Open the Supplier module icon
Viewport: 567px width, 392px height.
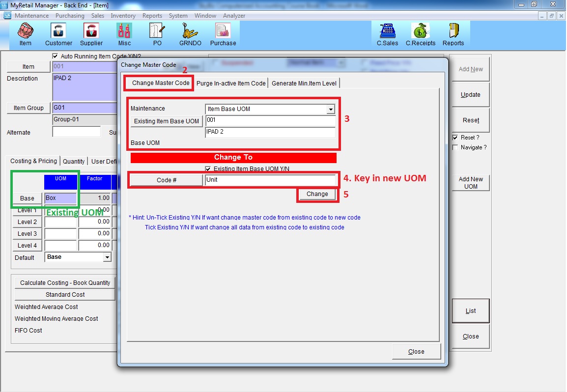pyautogui.click(x=91, y=34)
